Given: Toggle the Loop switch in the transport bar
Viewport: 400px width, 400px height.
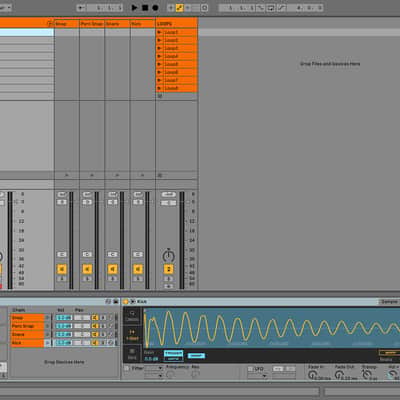Looking at the screenshot, I should [271, 8].
